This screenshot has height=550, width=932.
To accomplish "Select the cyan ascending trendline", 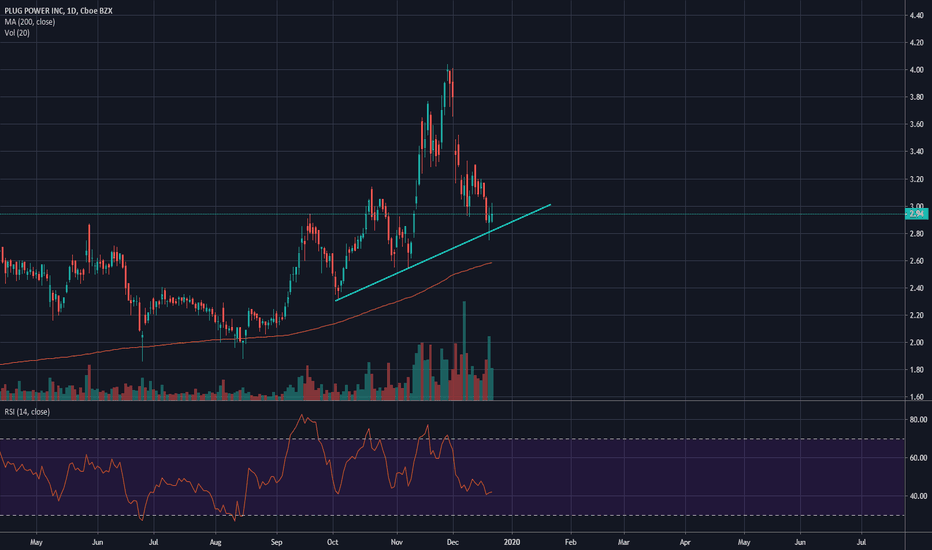I will [443, 253].
